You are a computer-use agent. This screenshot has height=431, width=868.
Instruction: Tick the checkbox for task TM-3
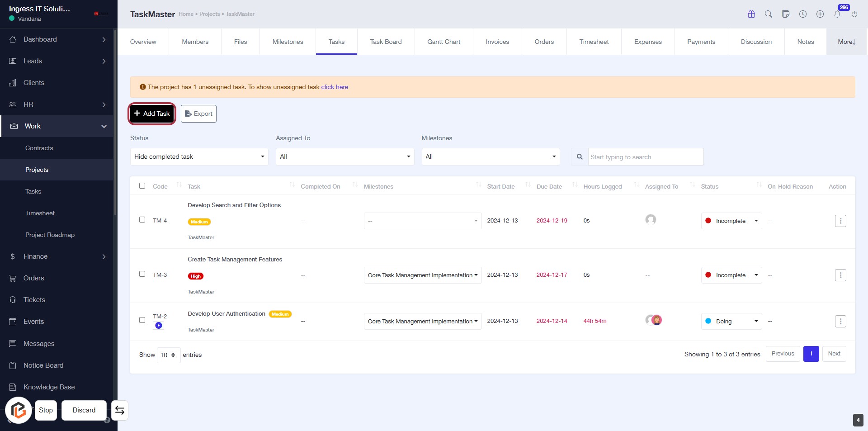coord(142,274)
